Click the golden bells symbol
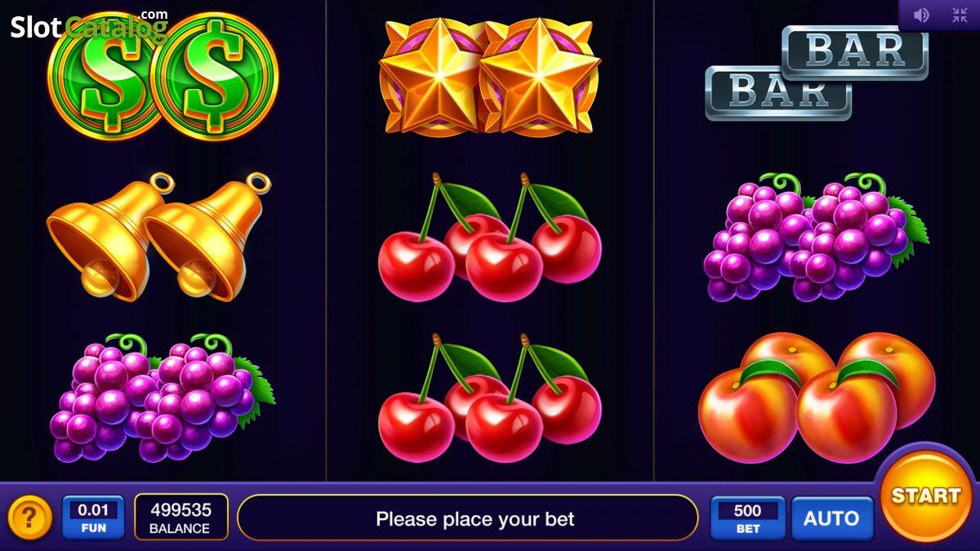The height and width of the screenshot is (551, 980). pos(159,237)
